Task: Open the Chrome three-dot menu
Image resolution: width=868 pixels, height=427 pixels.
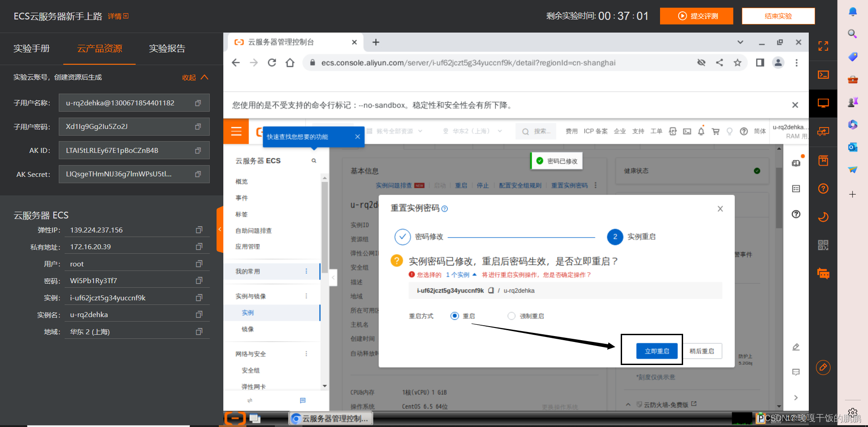Action: (797, 62)
